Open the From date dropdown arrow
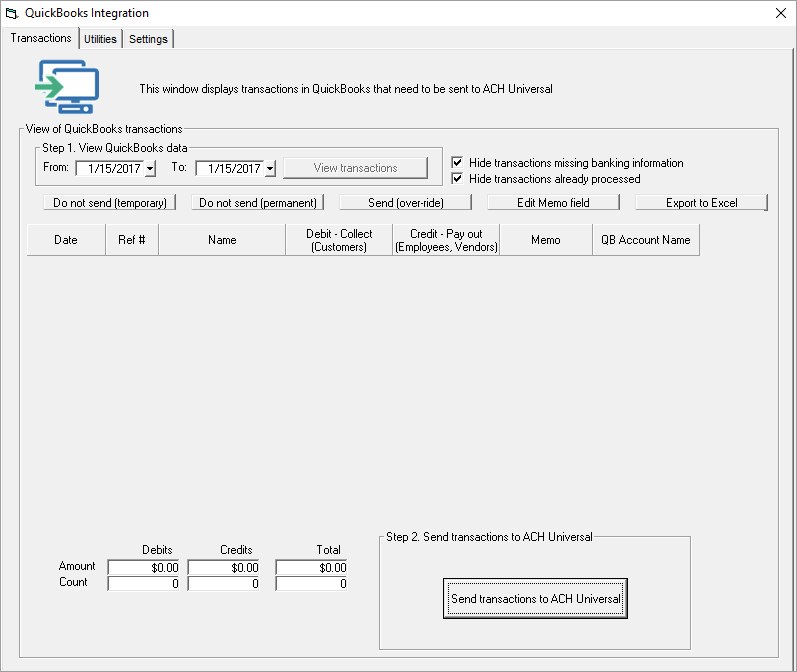The image size is (797, 672). pos(150,168)
